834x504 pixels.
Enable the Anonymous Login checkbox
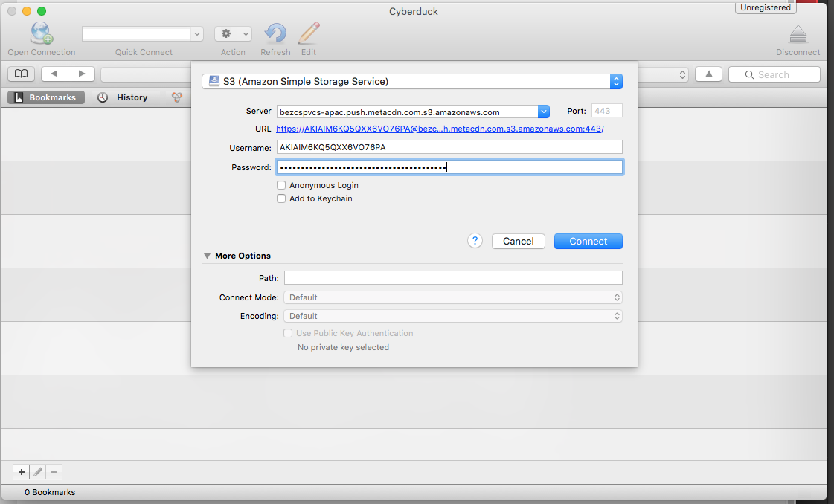281,185
